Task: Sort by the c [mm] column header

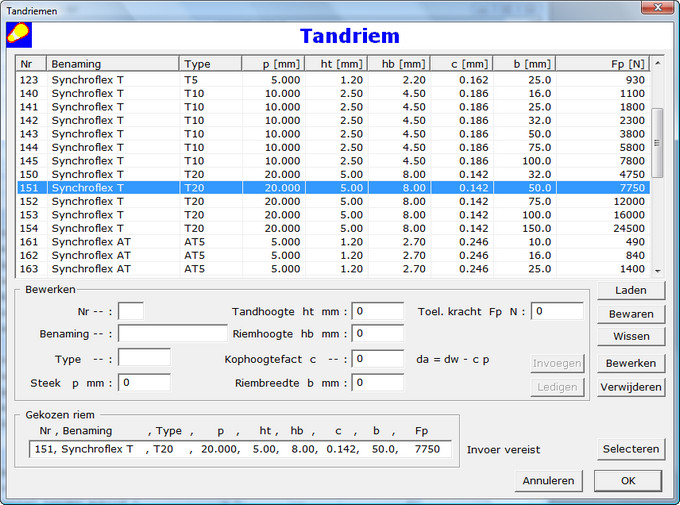Action: 462,64
